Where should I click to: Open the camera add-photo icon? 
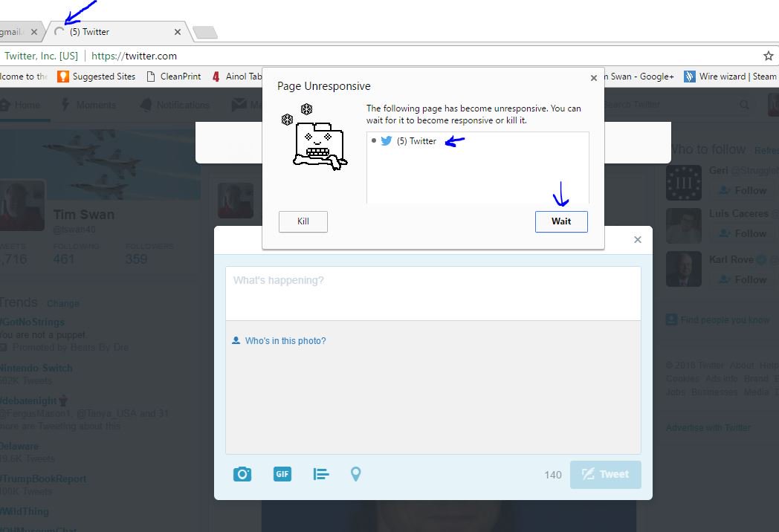242,474
